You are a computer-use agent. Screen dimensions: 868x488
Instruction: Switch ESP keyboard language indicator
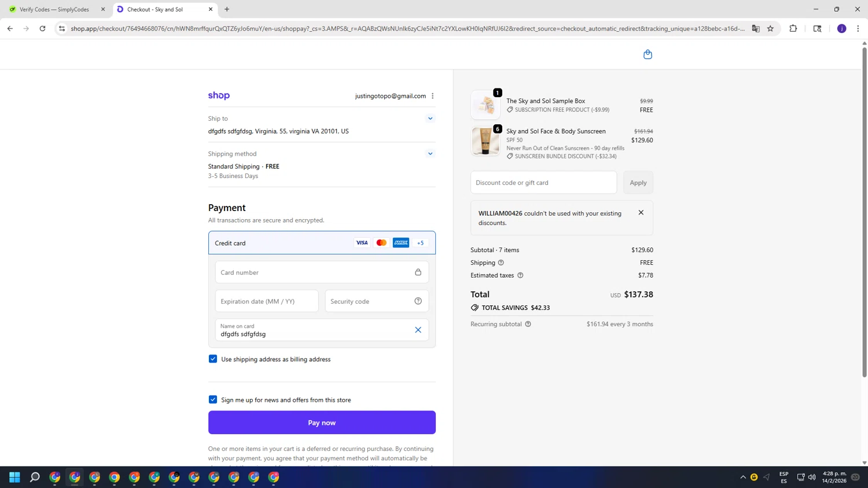tap(784, 477)
